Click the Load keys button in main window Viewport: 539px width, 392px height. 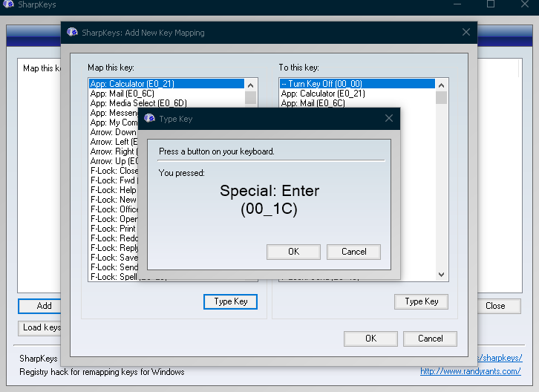[39, 327]
